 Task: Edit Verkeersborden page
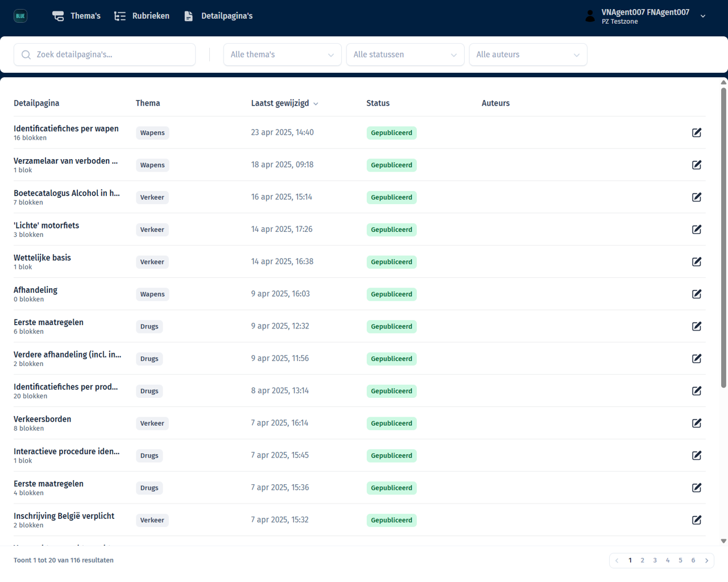[x=697, y=423]
